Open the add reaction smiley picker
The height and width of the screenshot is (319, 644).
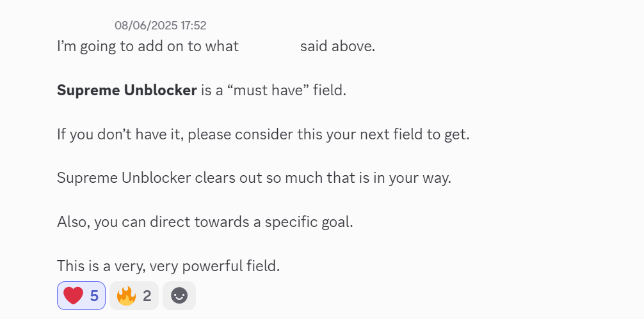(x=179, y=295)
